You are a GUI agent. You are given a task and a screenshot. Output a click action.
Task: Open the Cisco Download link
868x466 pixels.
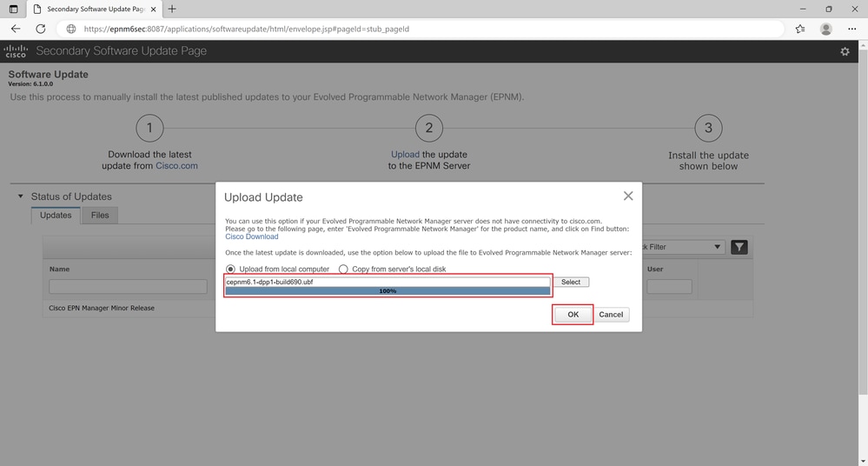(x=252, y=236)
